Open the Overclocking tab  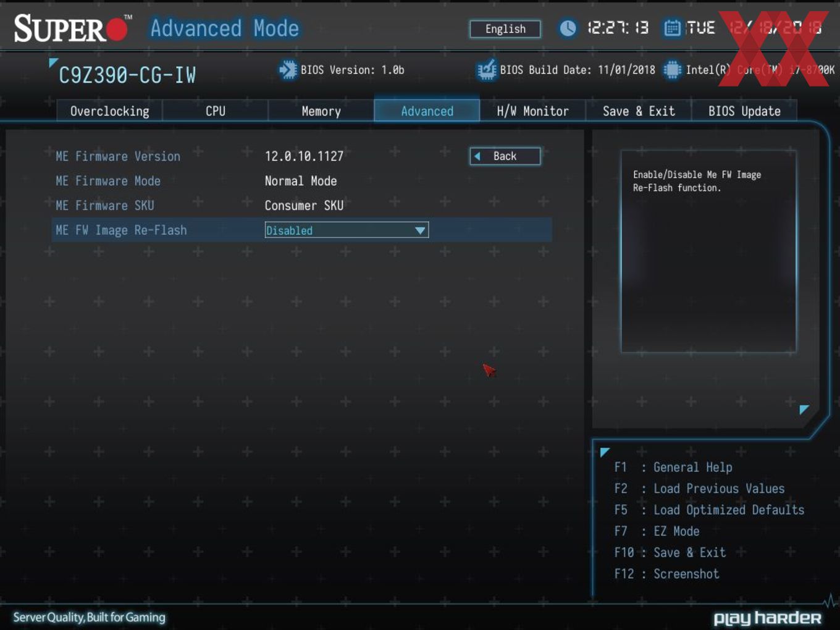coord(109,111)
